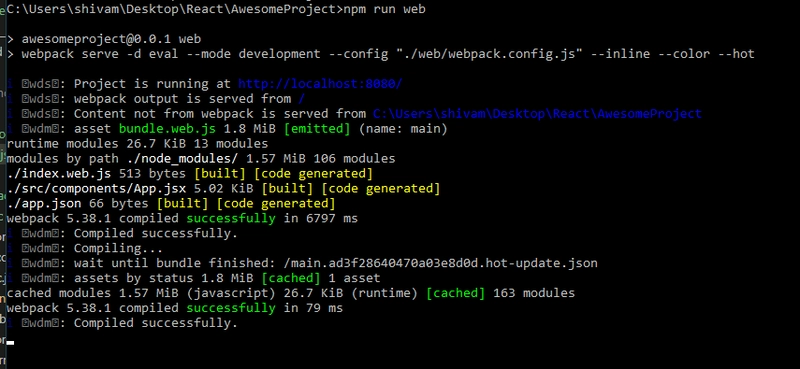Click 'successfully' in the 6797 ms line
This screenshot has width=800, height=369.
coord(231,218)
